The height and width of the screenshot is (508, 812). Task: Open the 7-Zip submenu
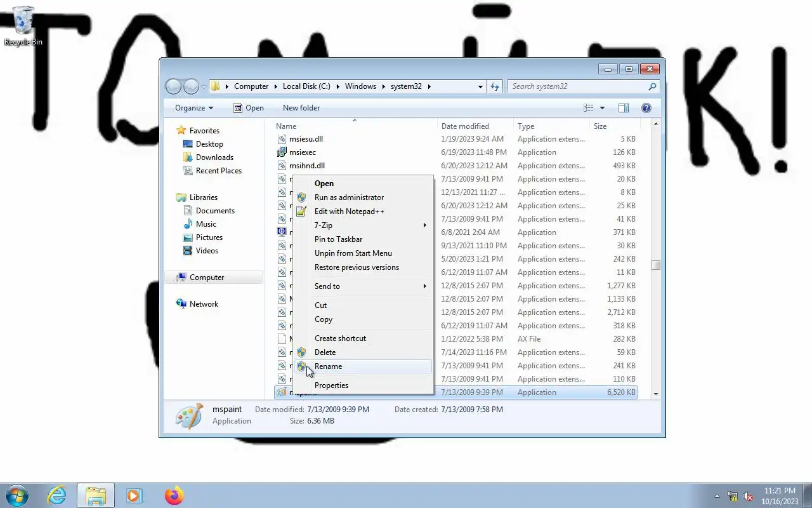click(363, 225)
